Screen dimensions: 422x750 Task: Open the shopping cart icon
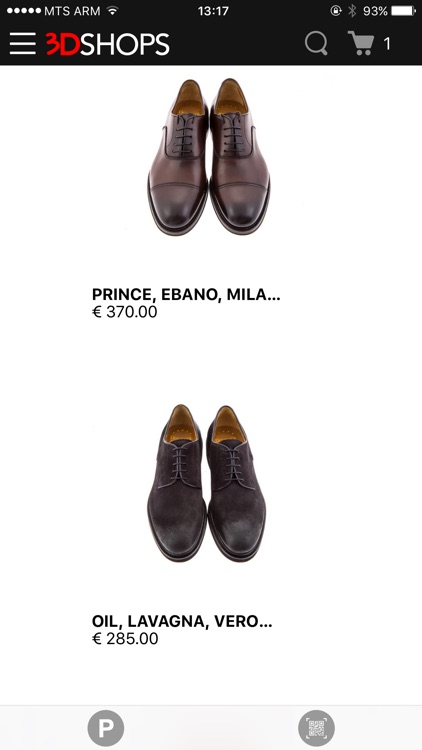coord(361,43)
